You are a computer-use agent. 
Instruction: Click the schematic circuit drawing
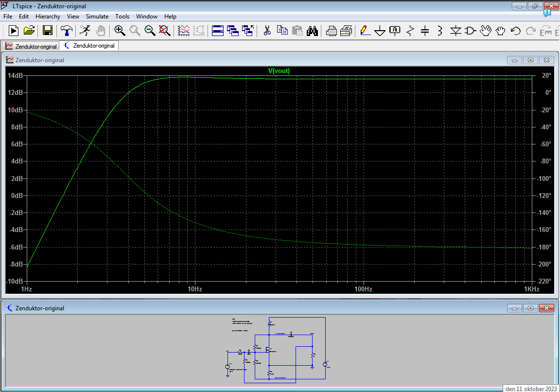click(279, 350)
